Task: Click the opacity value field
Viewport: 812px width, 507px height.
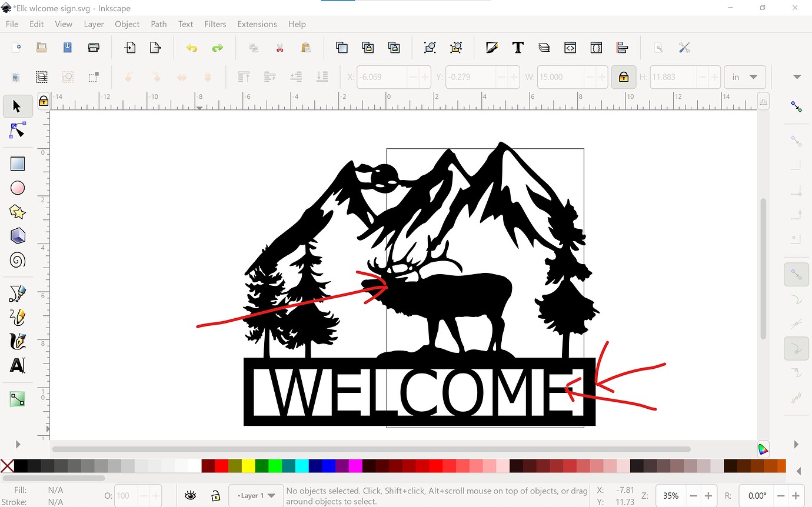Action: [124, 495]
